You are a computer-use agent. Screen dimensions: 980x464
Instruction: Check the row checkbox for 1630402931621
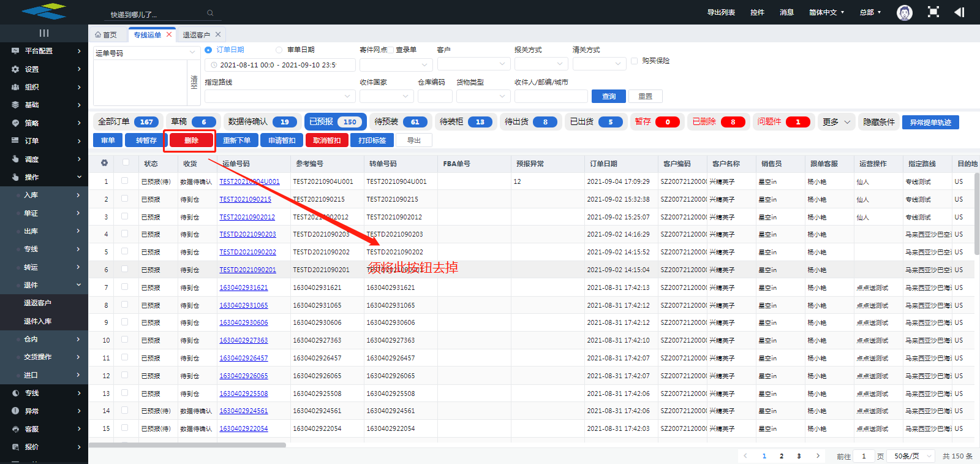[x=125, y=287]
